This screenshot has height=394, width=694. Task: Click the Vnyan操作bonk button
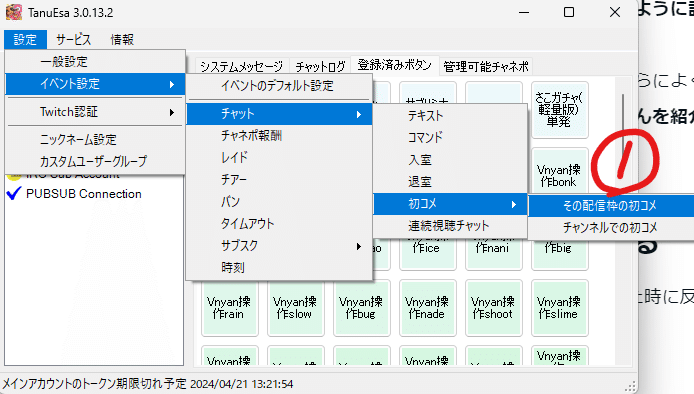560,172
